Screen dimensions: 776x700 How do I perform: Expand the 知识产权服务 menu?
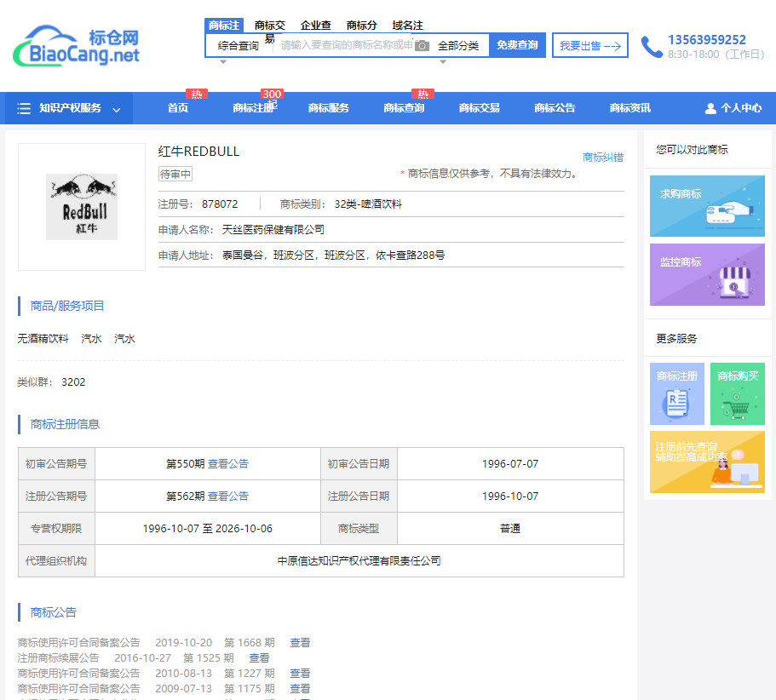(x=69, y=108)
